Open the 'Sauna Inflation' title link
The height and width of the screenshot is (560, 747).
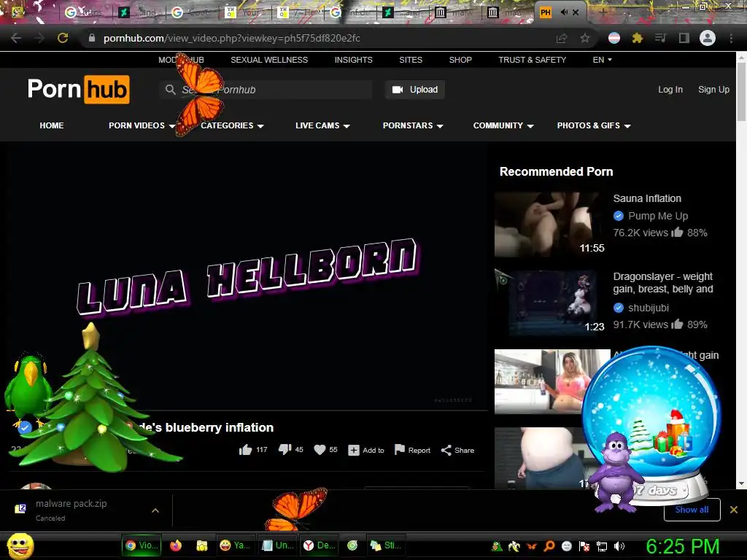coord(647,198)
